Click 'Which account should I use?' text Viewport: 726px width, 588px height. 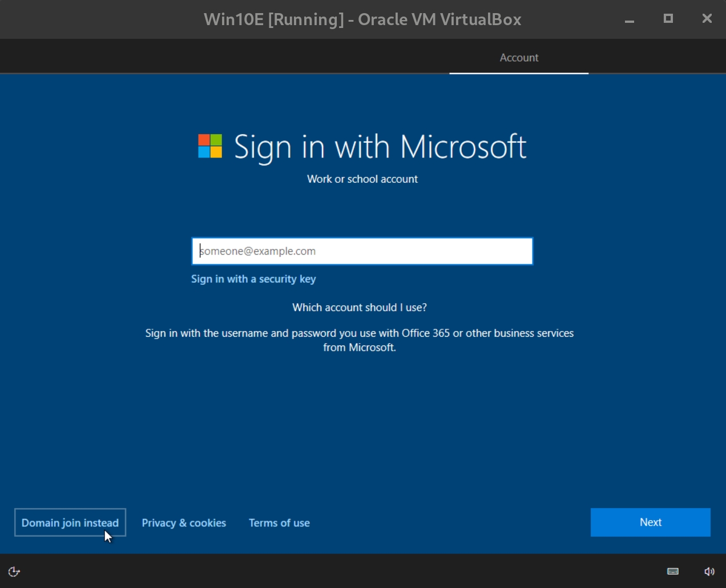tap(360, 308)
